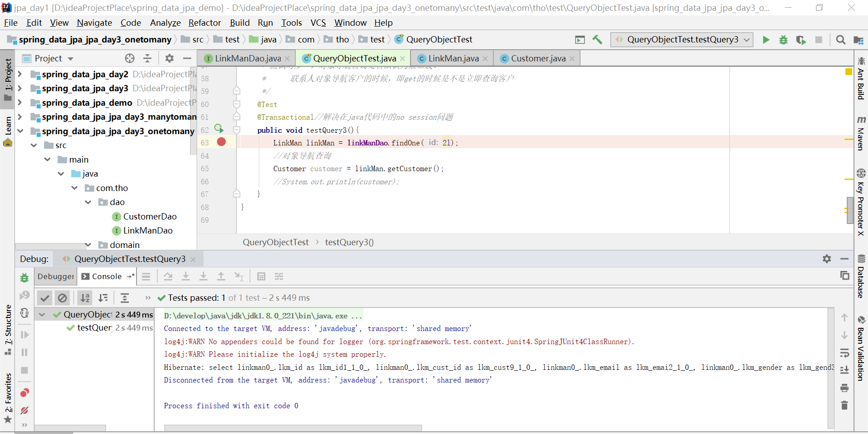Click Step Over icon in debugger toolbar
The height and width of the screenshot is (434, 868).
coord(168,276)
